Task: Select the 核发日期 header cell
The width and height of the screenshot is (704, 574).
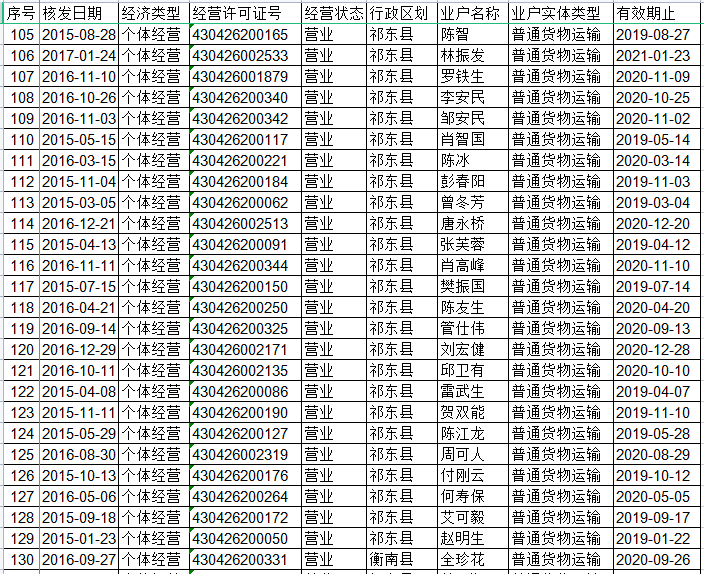Action: (x=78, y=13)
